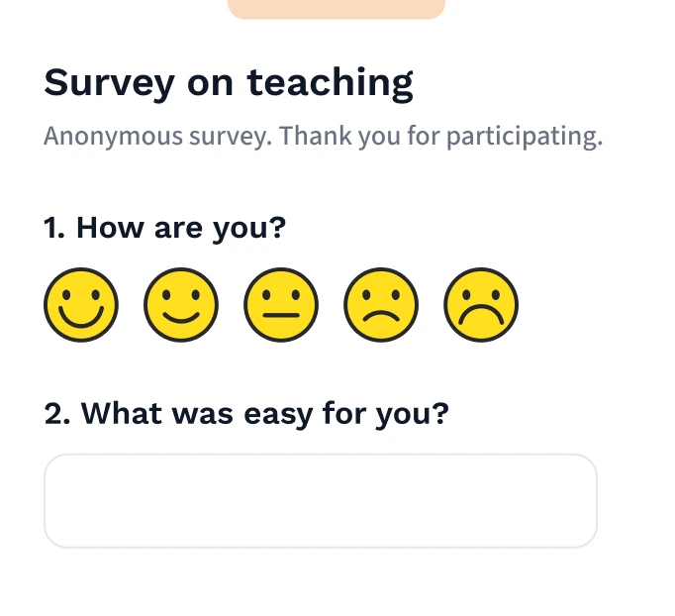Click the "1. How are you?" question label
Viewport: 675px width, 616px height.
[x=165, y=229]
